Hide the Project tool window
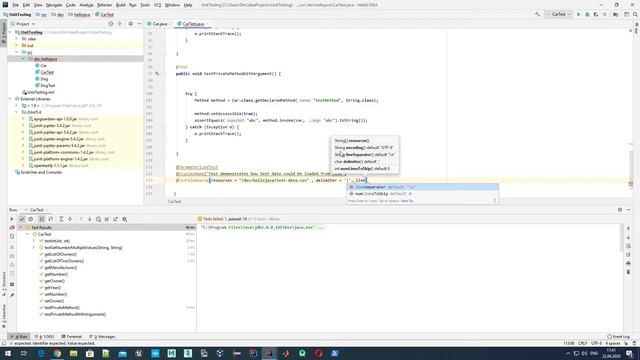The image size is (640, 360). tap(139, 24)
